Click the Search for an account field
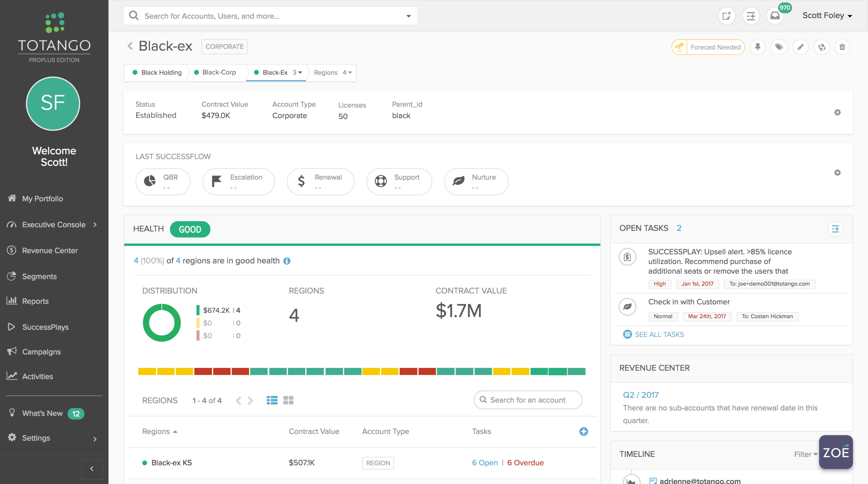868x484 pixels. click(x=528, y=400)
